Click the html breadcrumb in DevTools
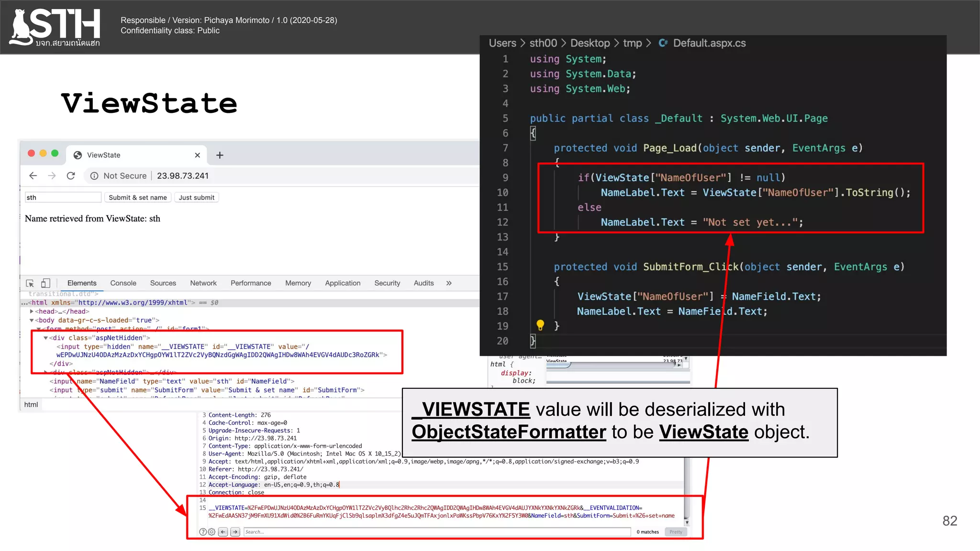980x551 pixels. click(31, 405)
